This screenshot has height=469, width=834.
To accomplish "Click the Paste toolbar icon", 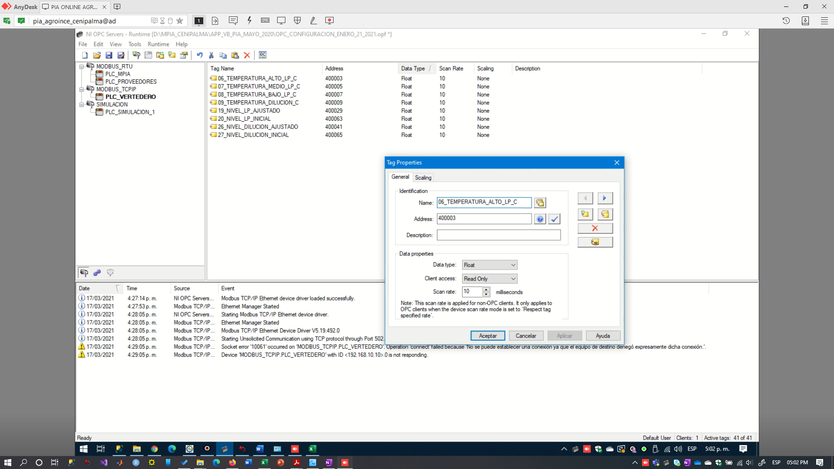I will point(235,55).
